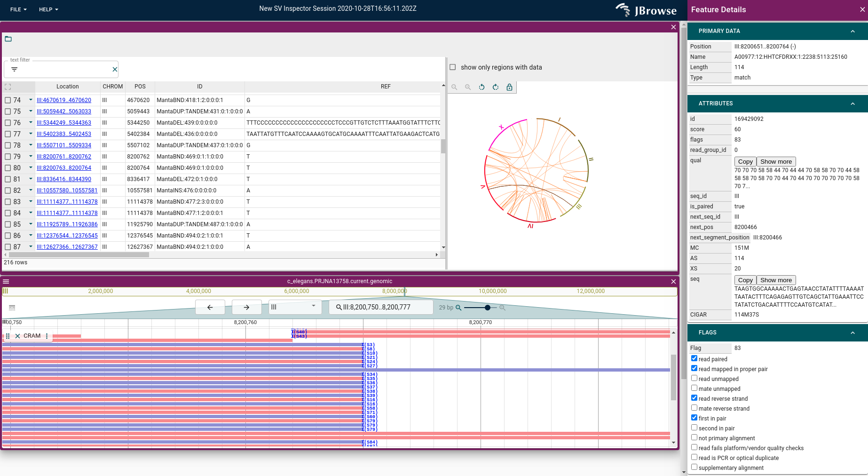Open location link III:8200761..8200762
The image size is (868, 476).
click(x=64, y=157)
